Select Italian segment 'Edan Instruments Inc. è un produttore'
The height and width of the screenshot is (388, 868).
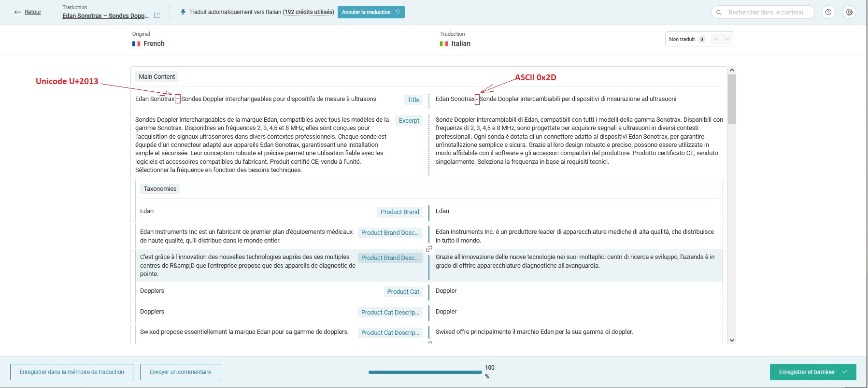[x=575, y=236]
